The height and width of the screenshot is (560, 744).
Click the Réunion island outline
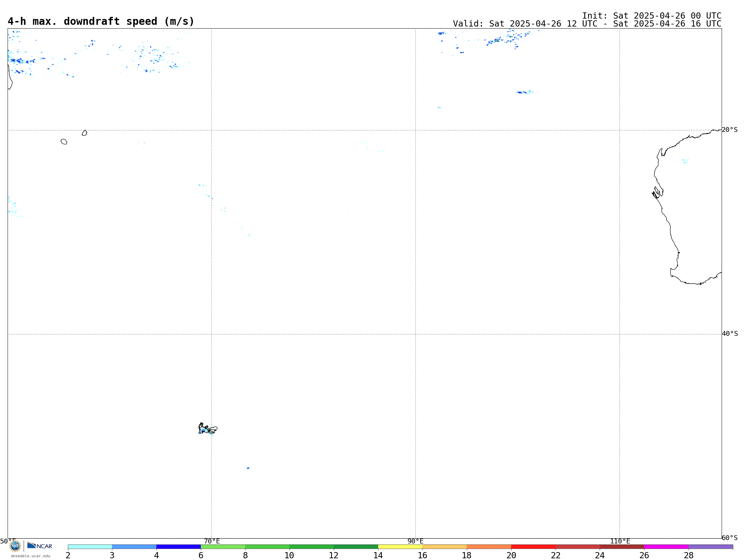64,142
